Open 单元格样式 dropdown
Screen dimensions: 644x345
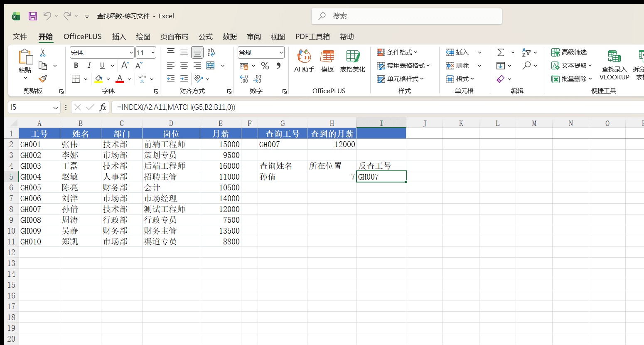[x=401, y=79]
